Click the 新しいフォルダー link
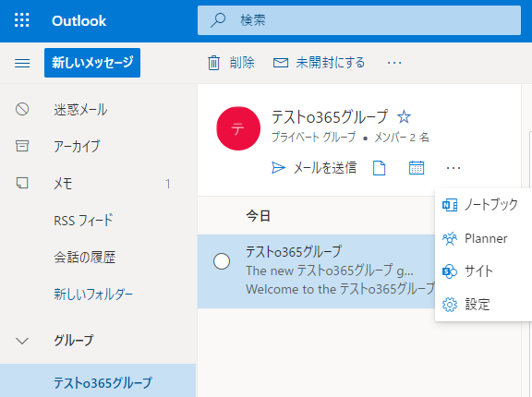This screenshot has width=532, height=397. click(x=93, y=294)
